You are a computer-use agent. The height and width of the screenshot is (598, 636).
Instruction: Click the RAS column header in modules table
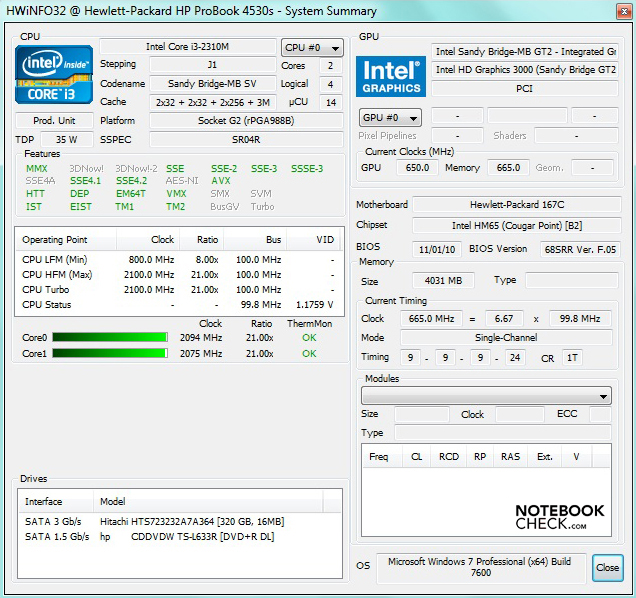point(510,457)
